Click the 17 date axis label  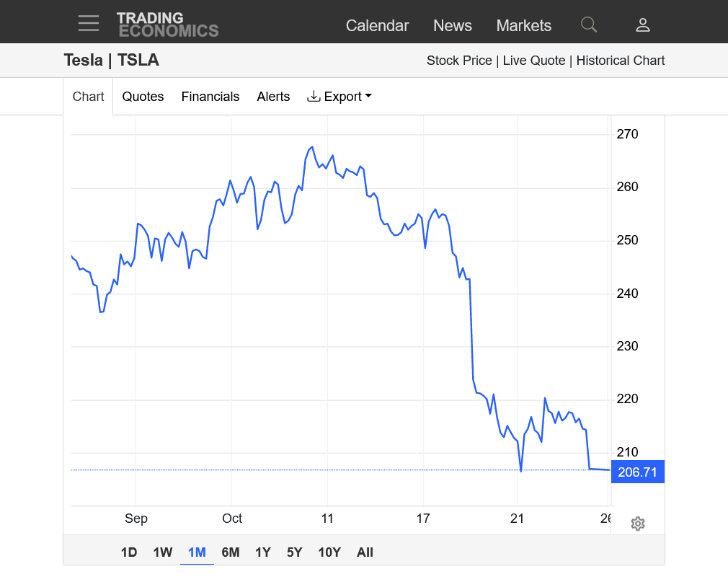[x=423, y=519]
